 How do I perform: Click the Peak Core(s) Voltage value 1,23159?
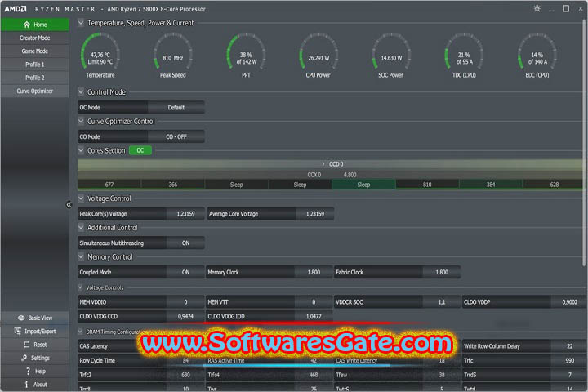(185, 214)
